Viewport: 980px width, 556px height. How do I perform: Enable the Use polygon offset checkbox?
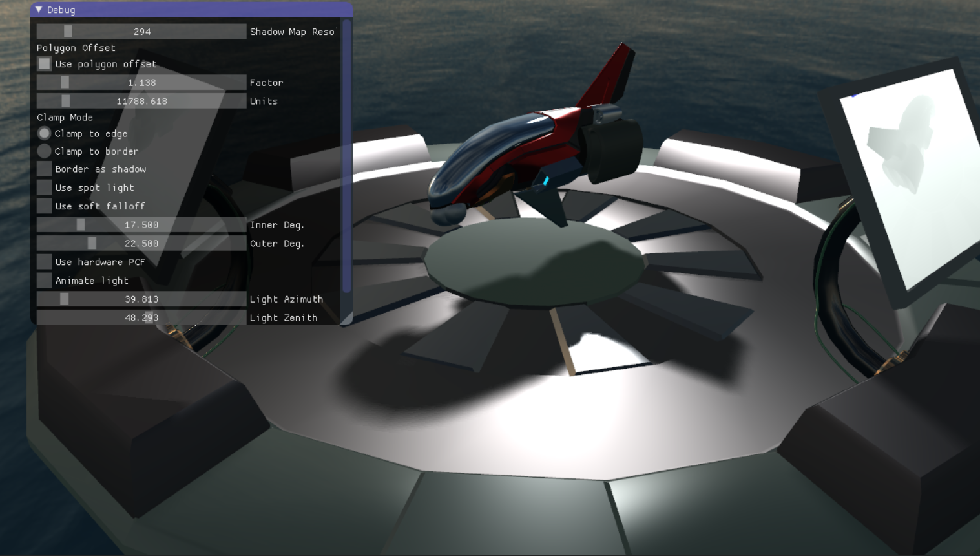pyautogui.click(x=44, y=64)
